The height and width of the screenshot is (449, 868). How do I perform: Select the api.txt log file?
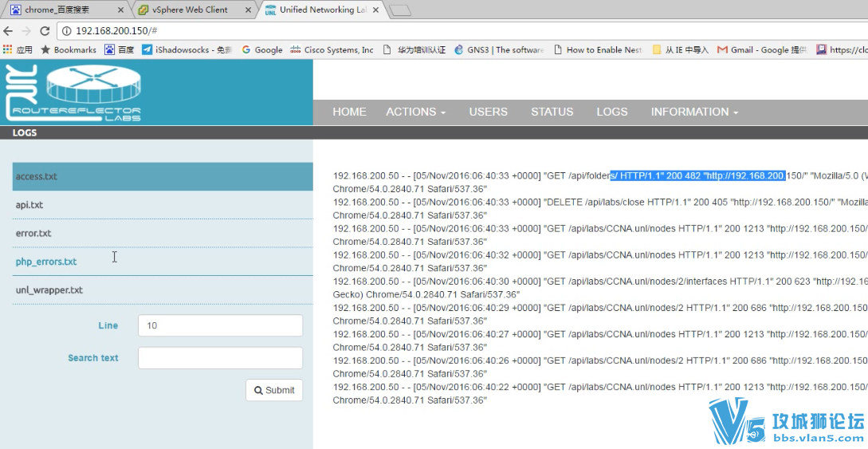(x=29, y=205)
